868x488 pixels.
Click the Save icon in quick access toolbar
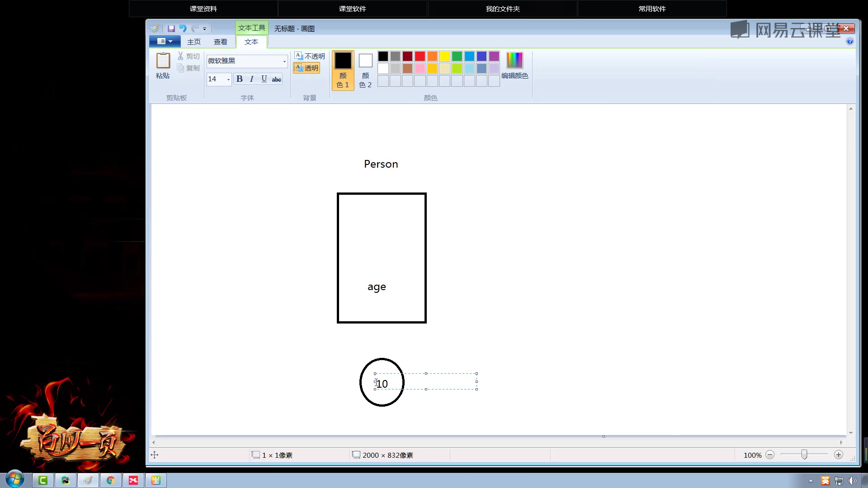click(171, 28)
